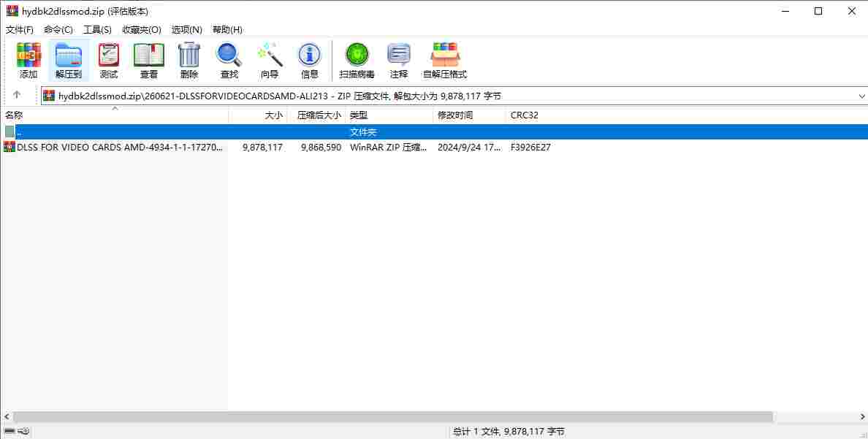Image resolution: width=868 pixels, height=439 pixels.
Task: Sort by Size (大小) column header
Action: coord(258,115)
